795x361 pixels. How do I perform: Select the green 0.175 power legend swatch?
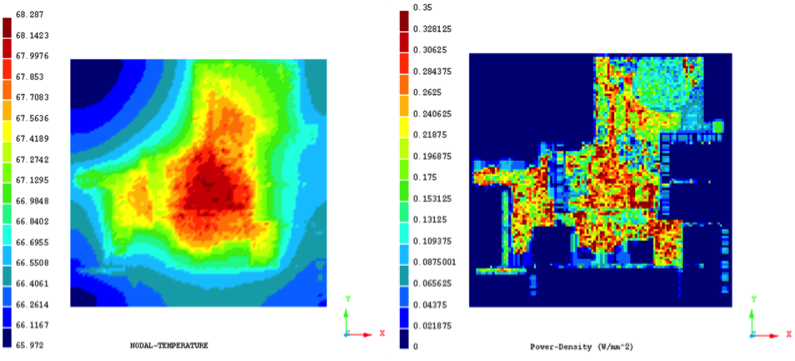404,170
